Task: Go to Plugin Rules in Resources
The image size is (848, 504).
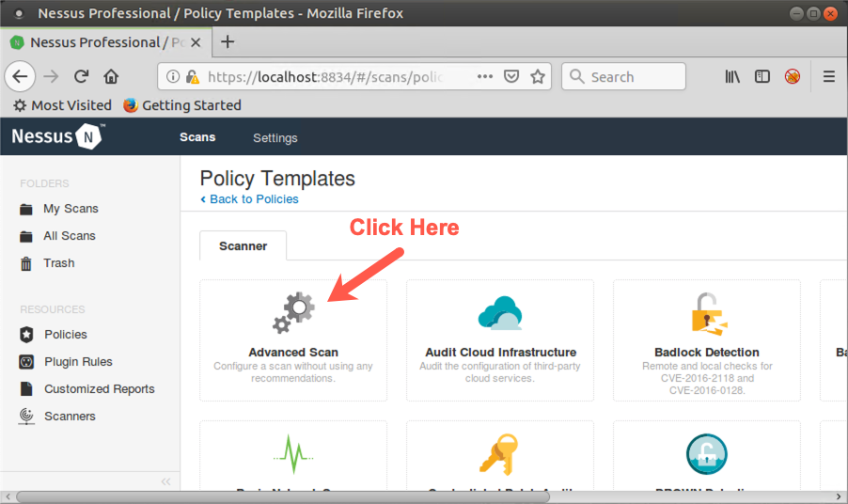Action: (x=78, y=362)
